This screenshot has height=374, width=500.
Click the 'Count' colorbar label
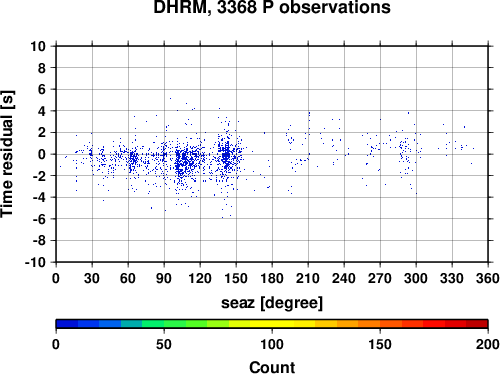[x=272, y=367]
